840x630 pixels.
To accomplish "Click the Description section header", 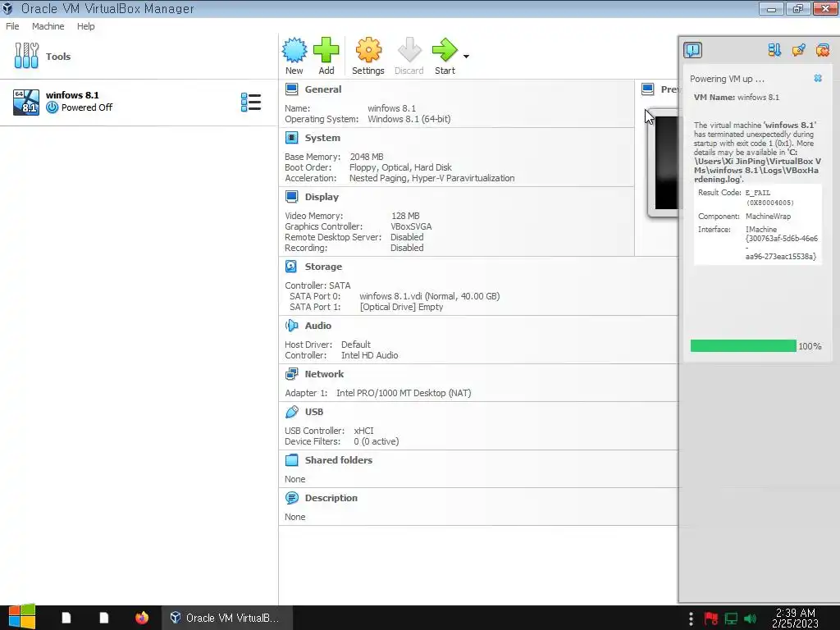I will tap(331, 498).
